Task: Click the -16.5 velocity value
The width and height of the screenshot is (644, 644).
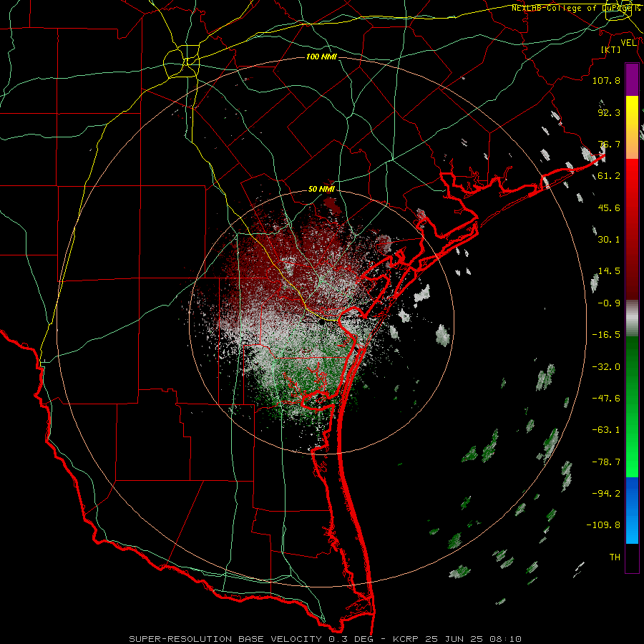Action: (606, 335)
